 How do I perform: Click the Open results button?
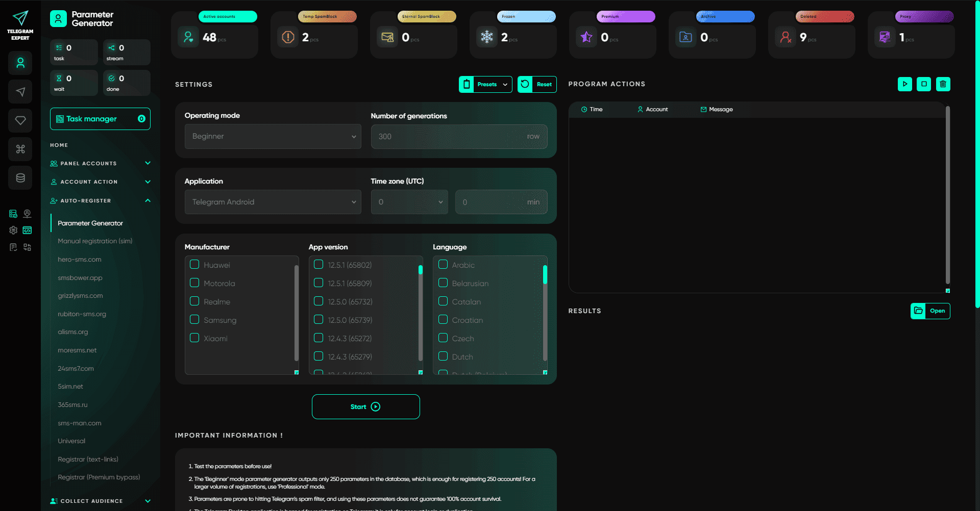(x=930, y=311)
